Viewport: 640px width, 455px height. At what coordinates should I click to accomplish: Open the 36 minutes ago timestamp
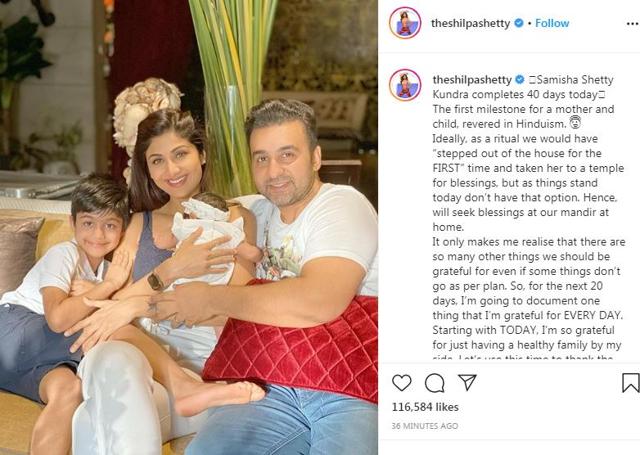tap(425, 426)
